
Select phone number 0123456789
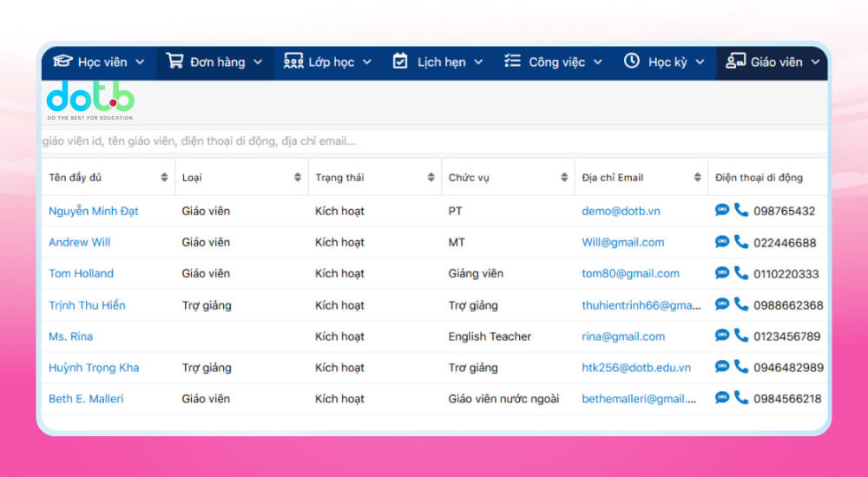[x=786, y=337]
